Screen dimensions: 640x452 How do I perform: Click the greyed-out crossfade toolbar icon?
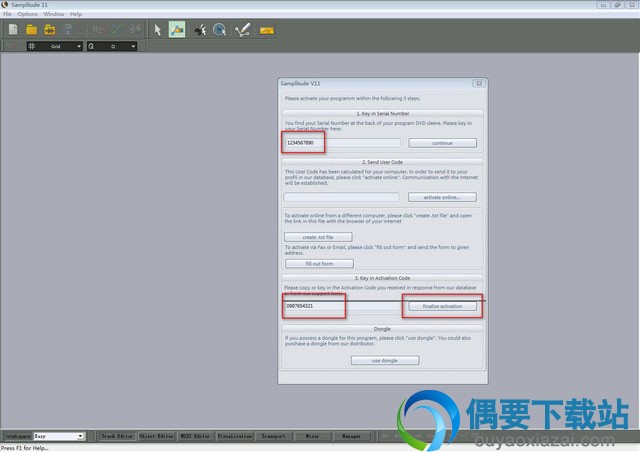click(117, 29)
